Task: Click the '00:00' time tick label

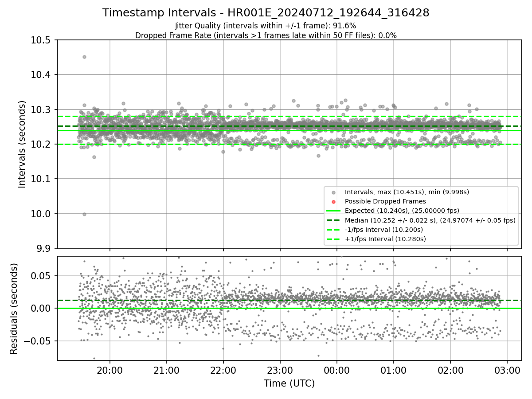Action: [x=337, y=371]
